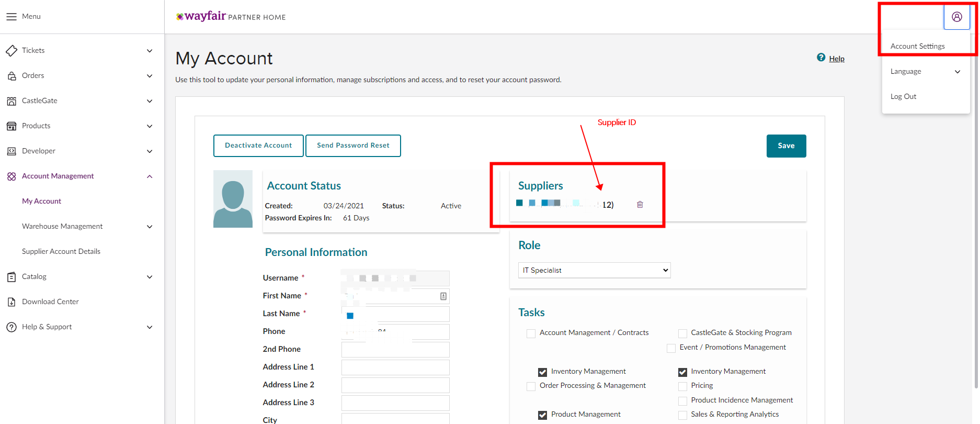Open the hamburger Menu icon

click(x=12, y=17)
